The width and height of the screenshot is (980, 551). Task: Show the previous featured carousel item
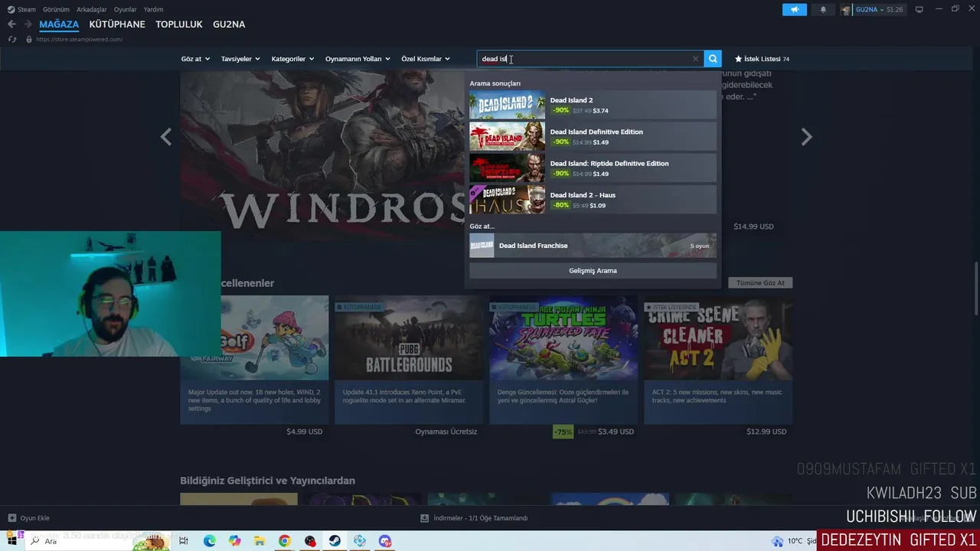pos(166,137)
